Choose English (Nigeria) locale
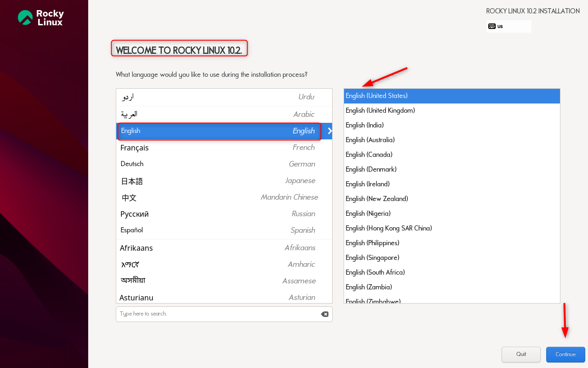Image resolution: width=588 pixels, height=368 pixels. [452, 213]
